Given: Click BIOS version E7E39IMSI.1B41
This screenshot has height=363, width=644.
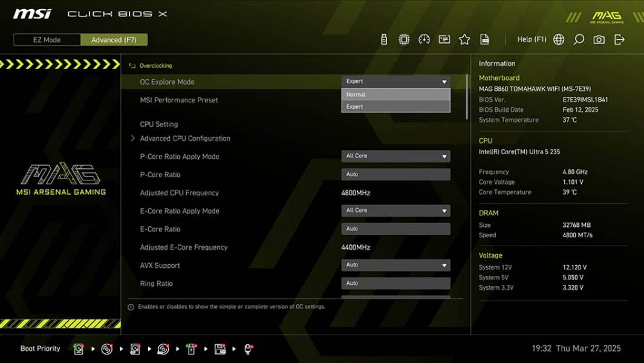Looking at the screenshot, I should tap(585, 99).
